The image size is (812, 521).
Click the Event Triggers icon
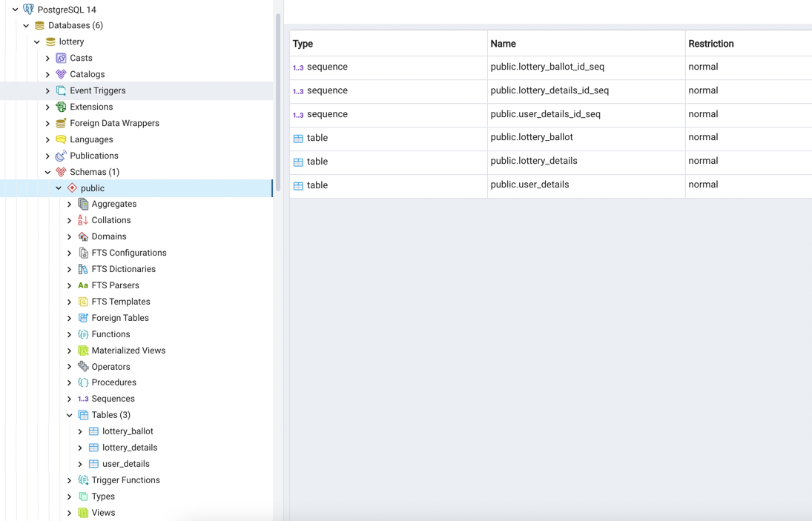pos(61,90)
